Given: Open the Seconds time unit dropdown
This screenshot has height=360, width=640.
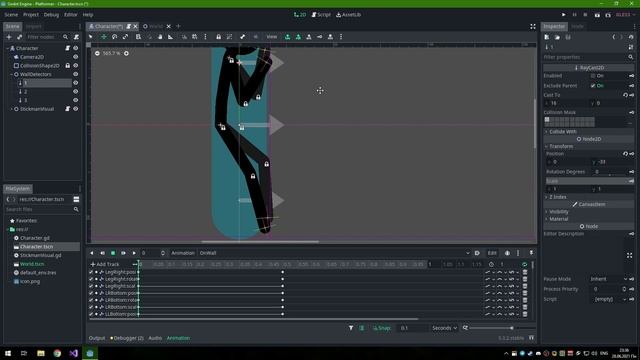Looking at the screenshot, I should pyautogui.click(x=444, y=328).
